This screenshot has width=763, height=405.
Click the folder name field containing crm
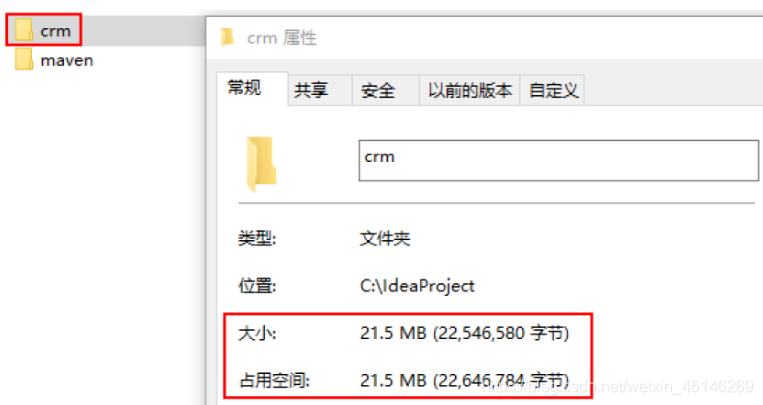(x=559, y=161)
